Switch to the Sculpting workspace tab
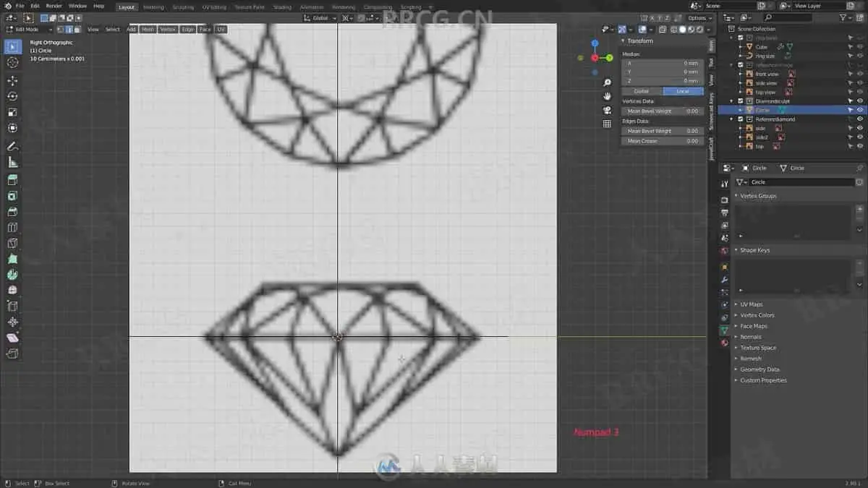 [x=183, y=7]
